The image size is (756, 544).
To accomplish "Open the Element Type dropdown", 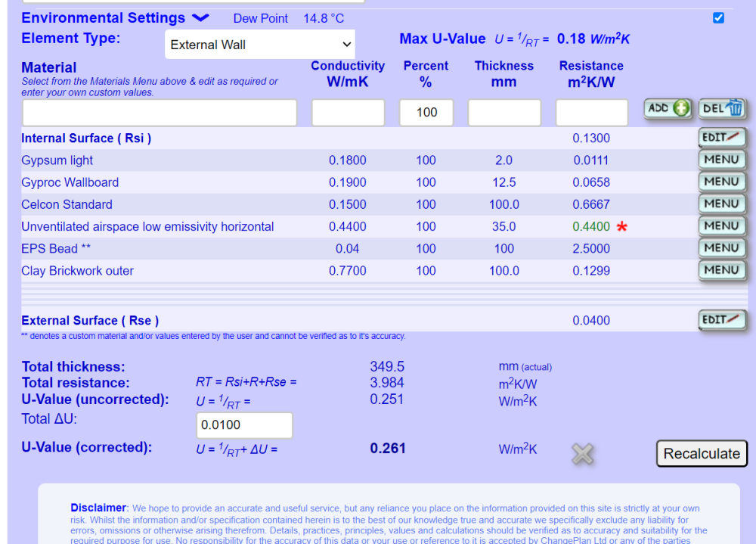I will [260, 45].
